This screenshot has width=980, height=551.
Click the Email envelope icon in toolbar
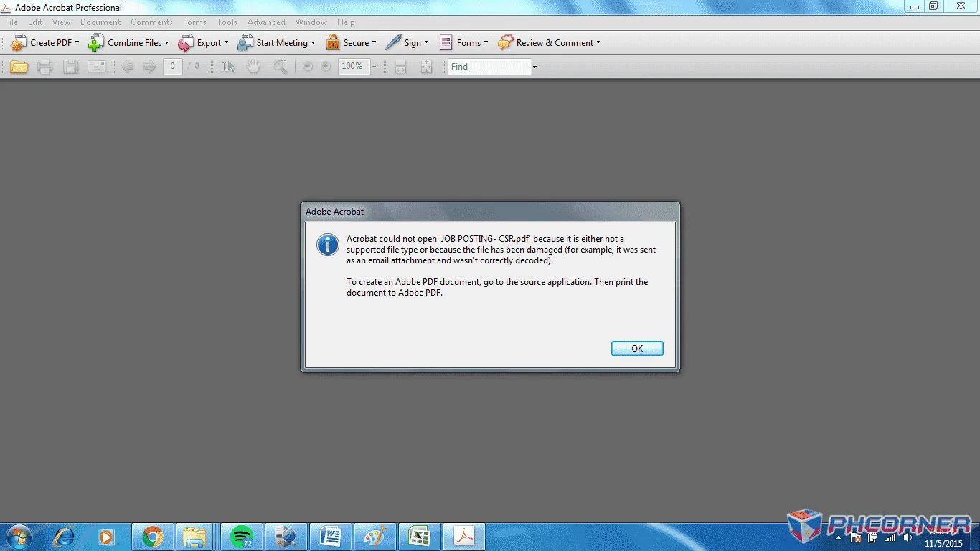[x=96, y=67]
